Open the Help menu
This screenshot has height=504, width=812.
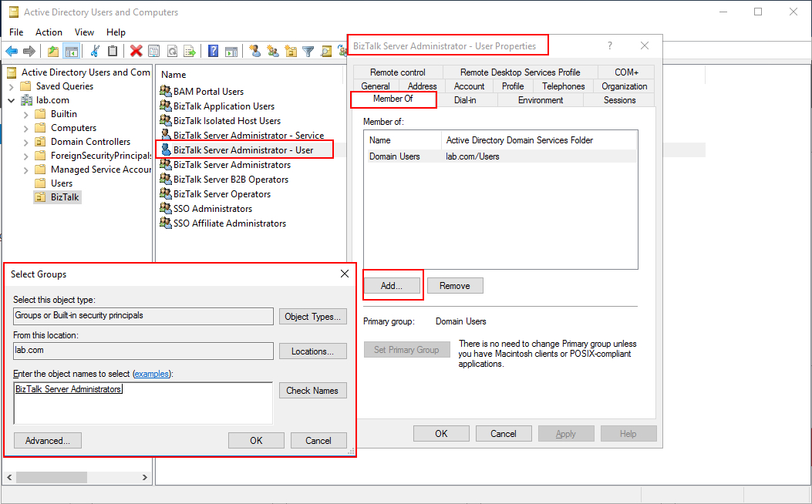click(116, 32)
